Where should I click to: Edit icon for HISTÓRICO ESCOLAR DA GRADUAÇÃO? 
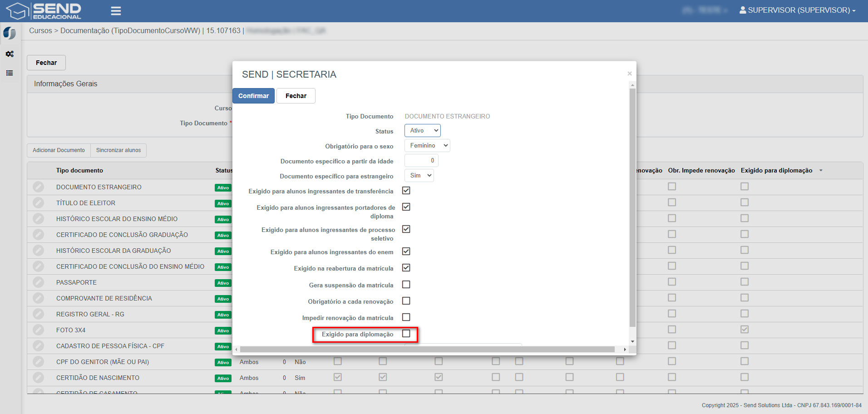pyautogui.click(x=39, y=251)
